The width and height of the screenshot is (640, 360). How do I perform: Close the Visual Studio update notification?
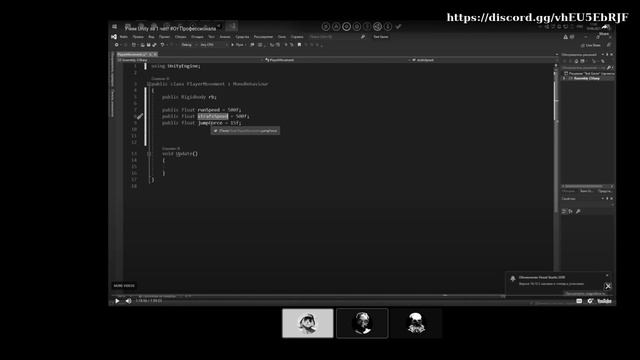point(607,276)
